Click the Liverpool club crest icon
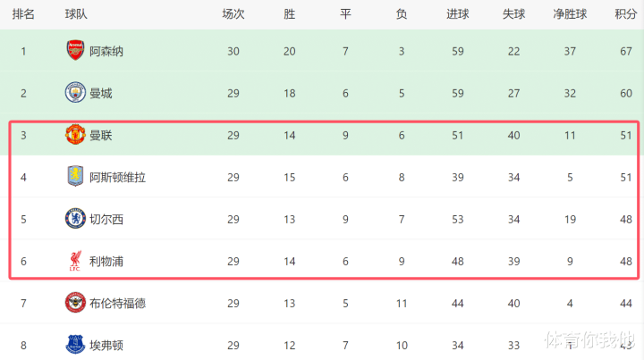The width and height of the screenshot is (644, 360). pyautogui.click(x=75, y=261)
